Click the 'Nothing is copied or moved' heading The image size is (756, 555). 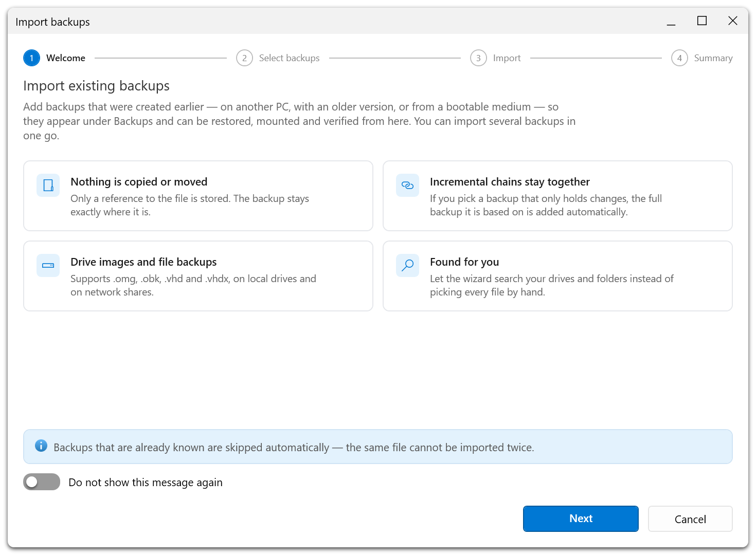point(139,182)
